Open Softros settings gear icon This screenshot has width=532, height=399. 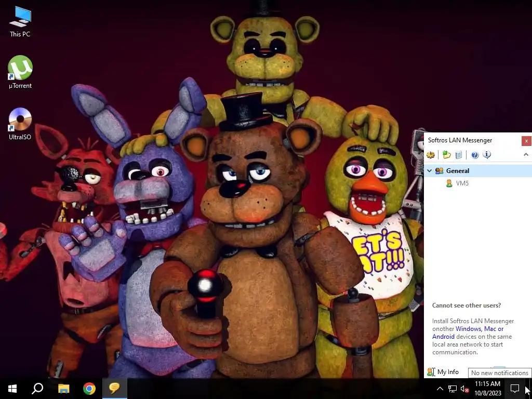[431, 155]
